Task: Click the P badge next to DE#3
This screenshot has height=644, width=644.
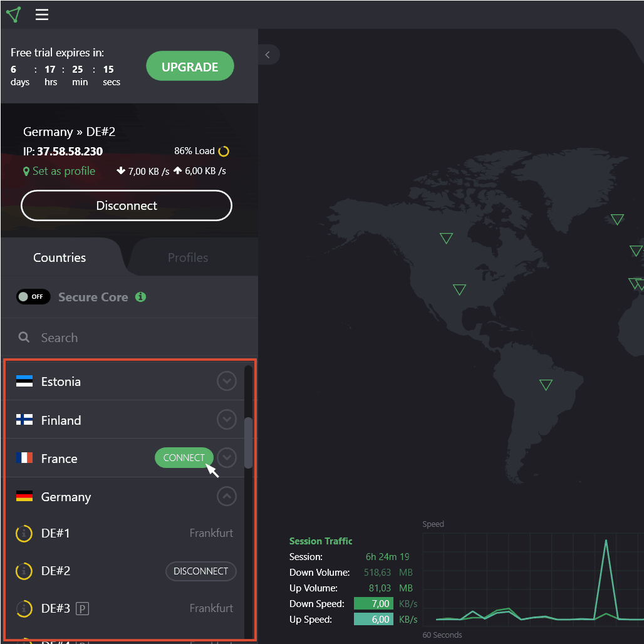Action: pyautogui.click(x=83, y=608)
